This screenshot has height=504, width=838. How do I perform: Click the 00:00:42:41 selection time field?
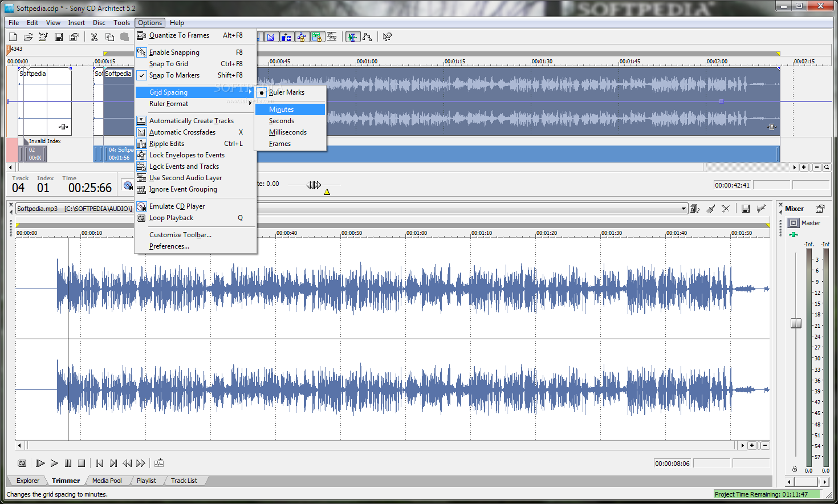(733, 185)
